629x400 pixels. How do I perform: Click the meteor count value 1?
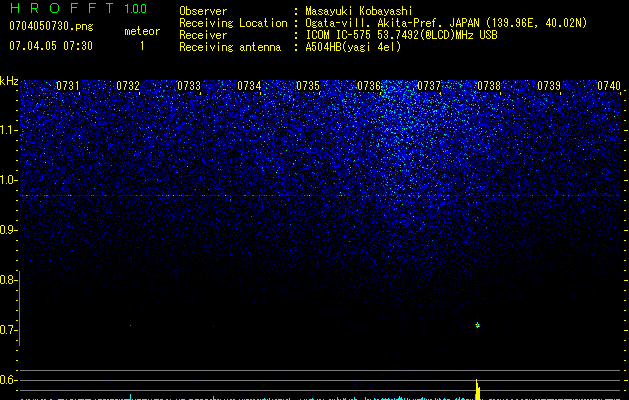coord(142,46)
